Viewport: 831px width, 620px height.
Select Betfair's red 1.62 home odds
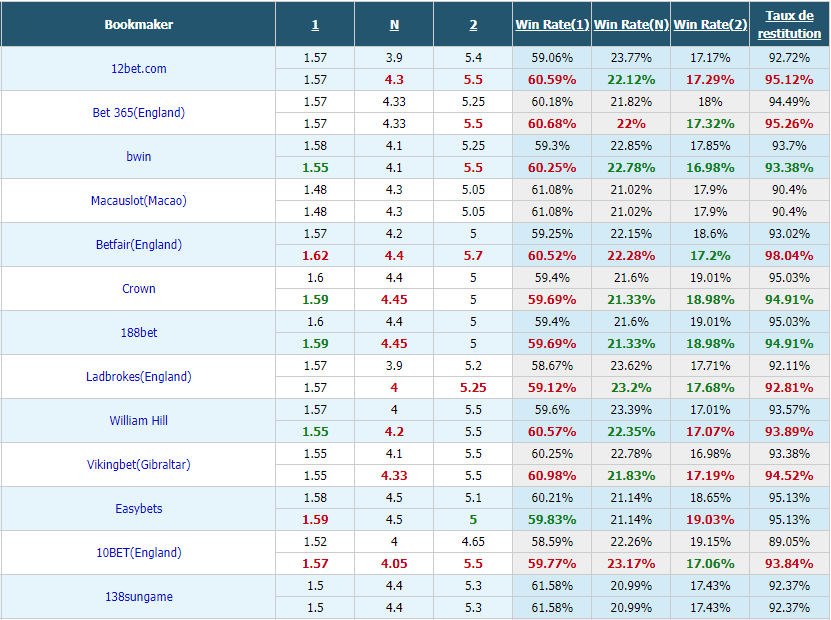pos(315,255)
